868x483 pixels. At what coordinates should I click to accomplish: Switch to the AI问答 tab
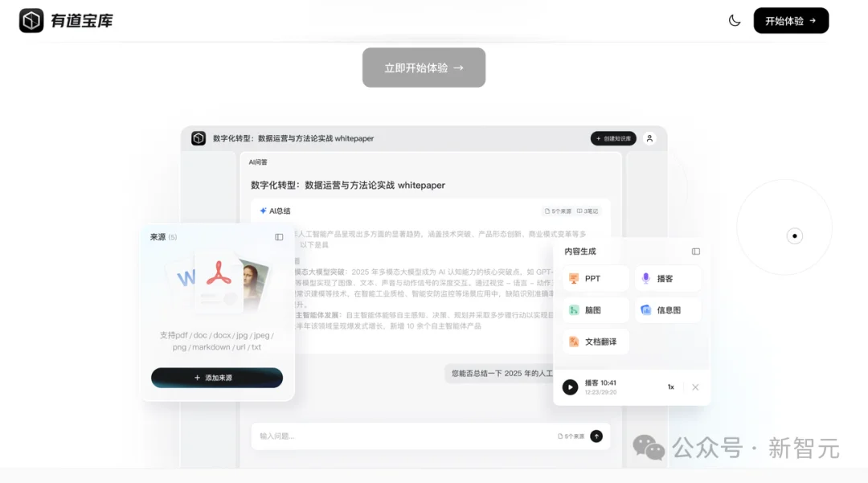257,162
